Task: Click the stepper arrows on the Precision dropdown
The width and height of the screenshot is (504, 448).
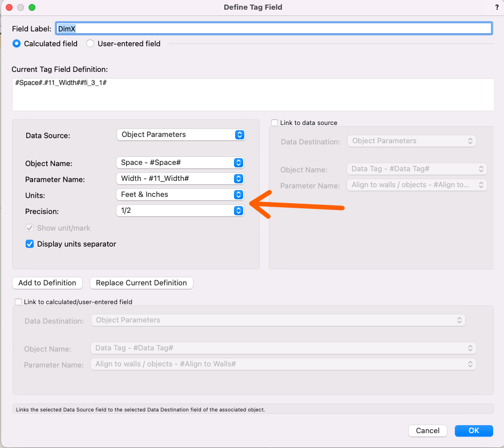Action: point(239,210)
